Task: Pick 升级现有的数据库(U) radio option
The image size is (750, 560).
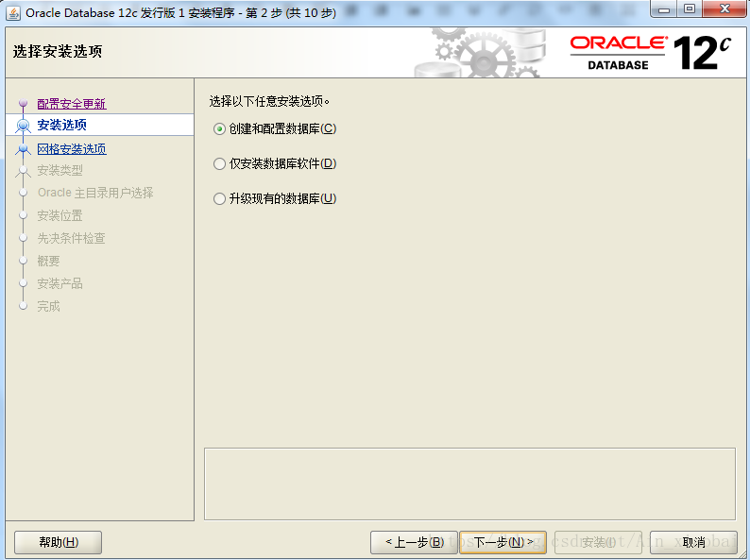Action: coord(275,198)
